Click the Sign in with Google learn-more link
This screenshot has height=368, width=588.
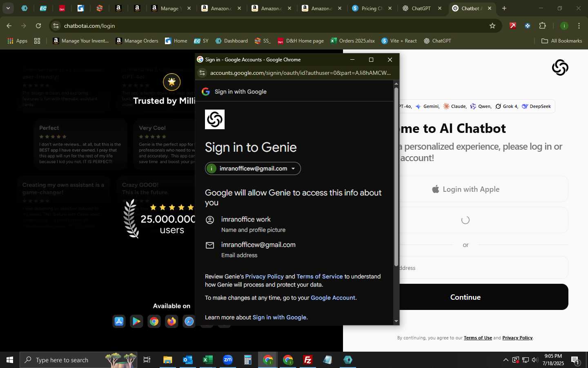279,317
